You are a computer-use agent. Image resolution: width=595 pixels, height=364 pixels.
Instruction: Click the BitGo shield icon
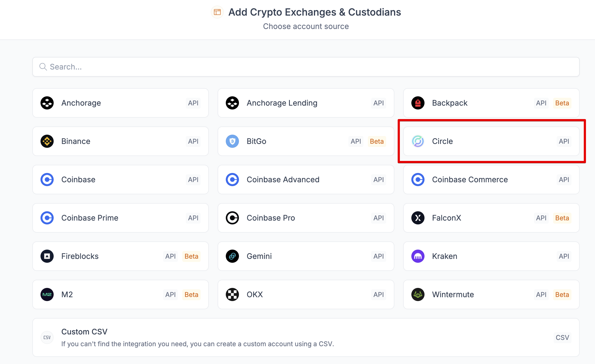[x=232, y=141]
